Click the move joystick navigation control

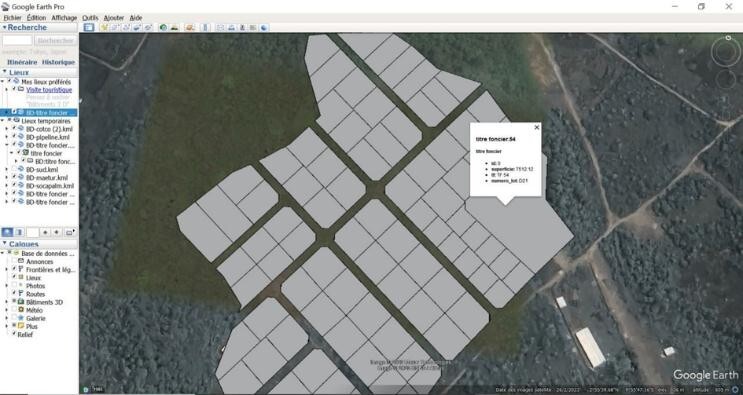point(726,79)
